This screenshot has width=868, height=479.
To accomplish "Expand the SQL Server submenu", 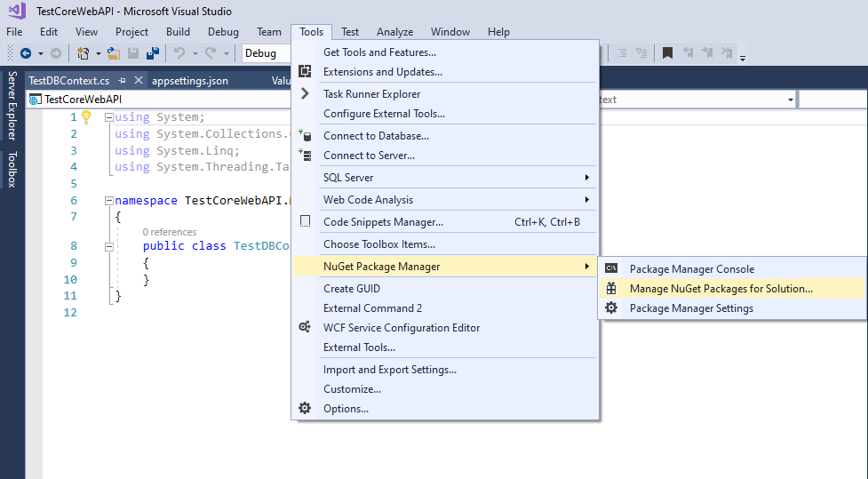I will pos(458,177).
